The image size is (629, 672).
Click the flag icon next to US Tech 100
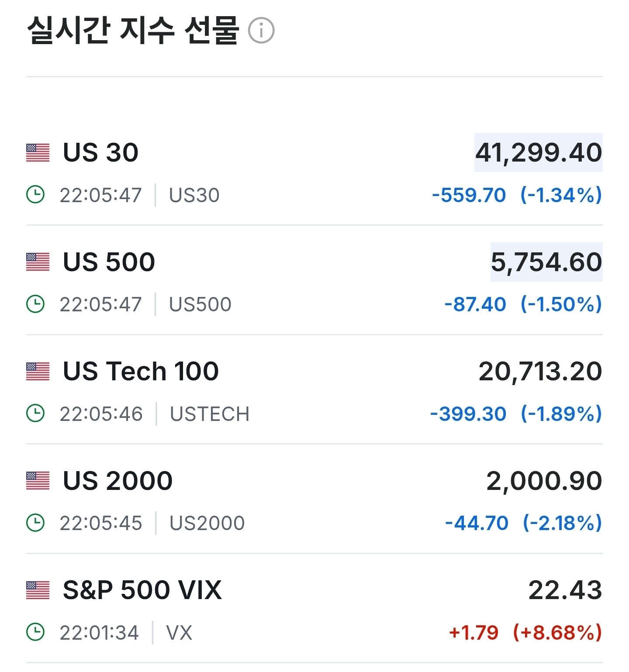click(38, 372)
